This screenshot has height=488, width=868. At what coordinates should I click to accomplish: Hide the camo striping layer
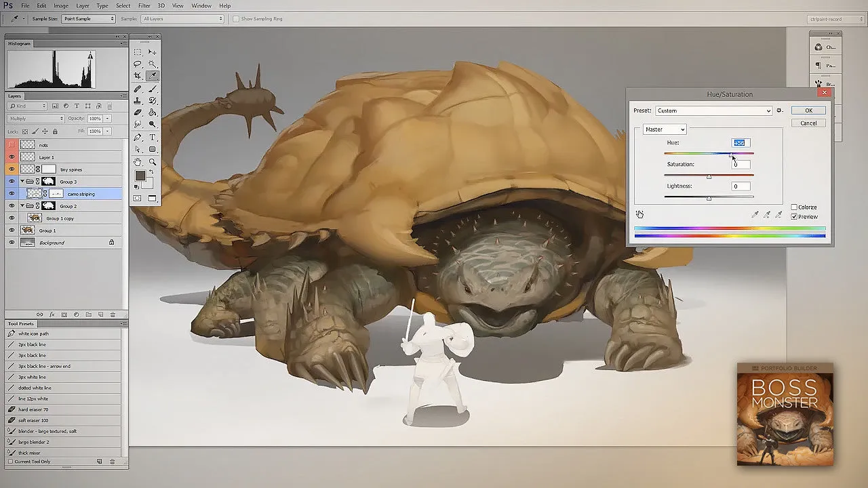pyautogui.click(x=12, y=194)
